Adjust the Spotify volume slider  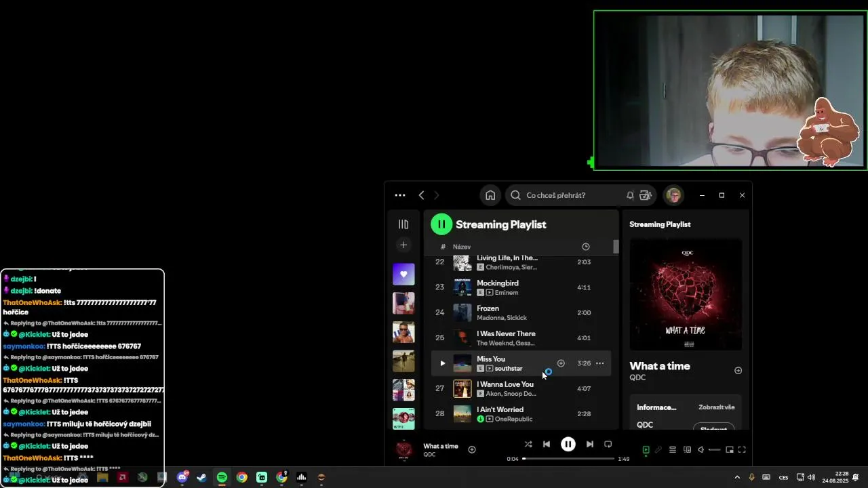coord(715,449)
